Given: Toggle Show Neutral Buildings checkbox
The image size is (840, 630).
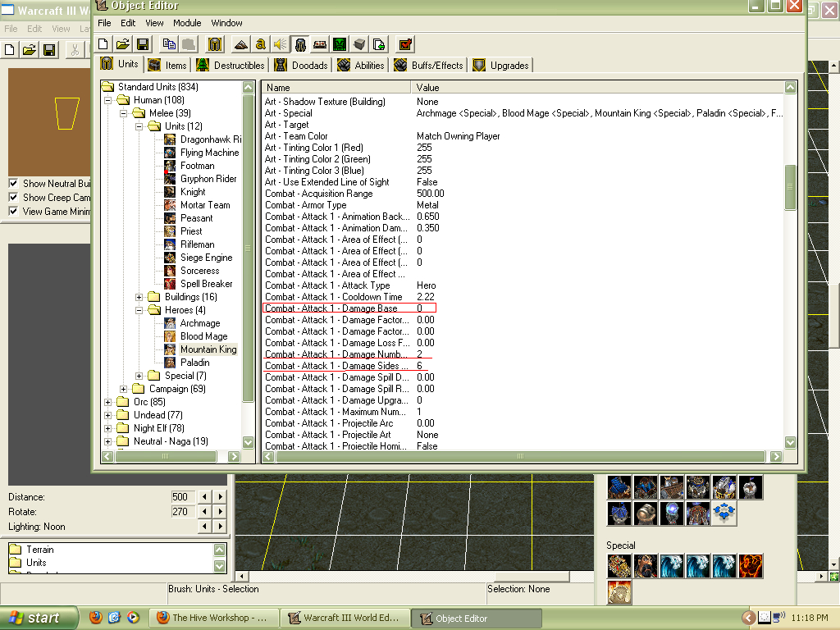Looking at the screenshot, I should pos(13,183).
